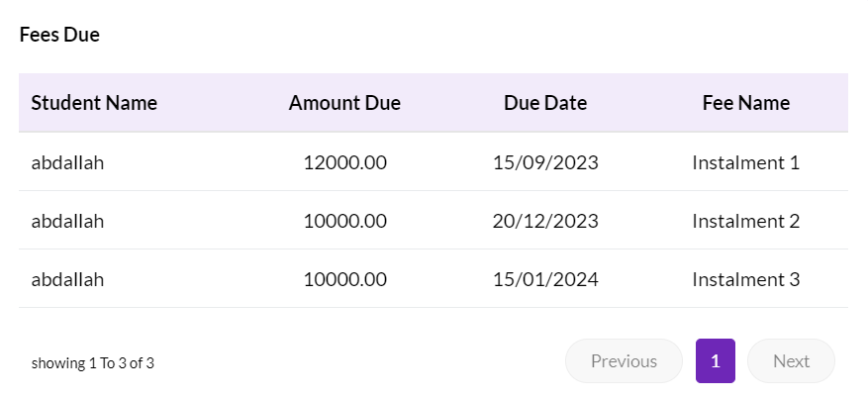The height and width of the screenshot is (399, 868).
Task: Click the 12000.00 amount cell
Action: pos(344,162)
